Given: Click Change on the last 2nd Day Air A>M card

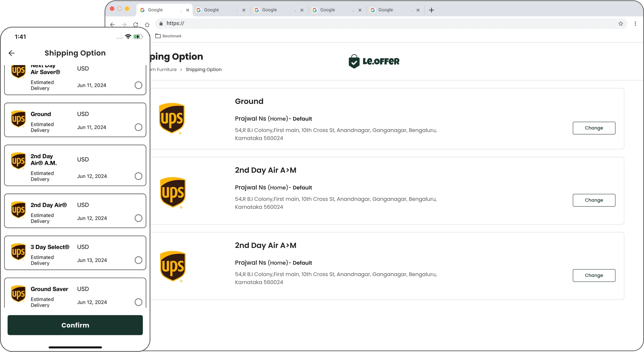Looking at the screenshot, I should point(594,276).
